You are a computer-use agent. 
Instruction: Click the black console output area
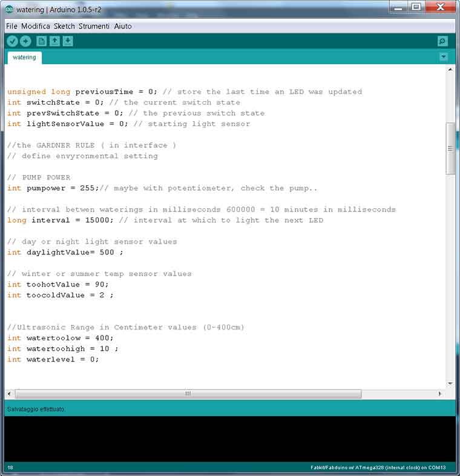pyautogui.click(x=229, y=438)
